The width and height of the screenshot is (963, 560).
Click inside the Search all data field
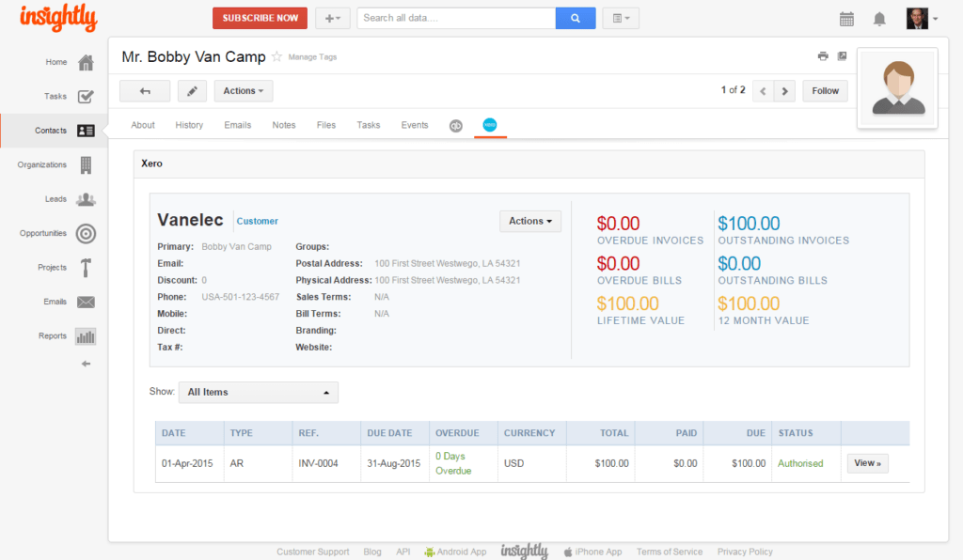pyautogui.click(x=455, y=17)
